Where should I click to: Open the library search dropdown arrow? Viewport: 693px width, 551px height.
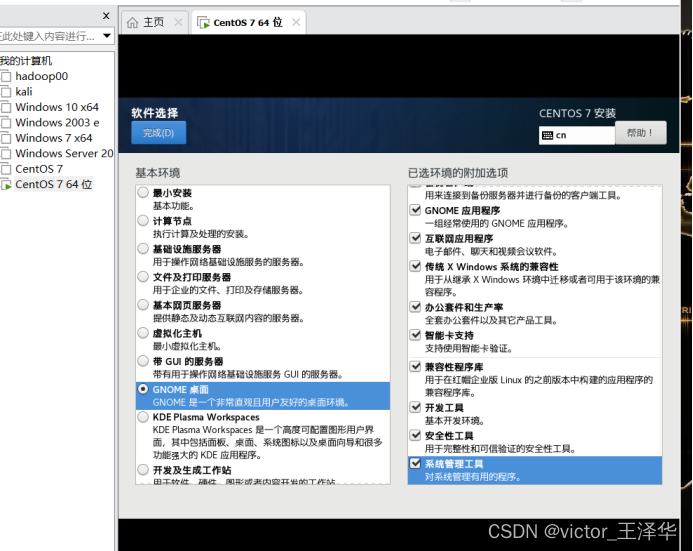point(107,36)
